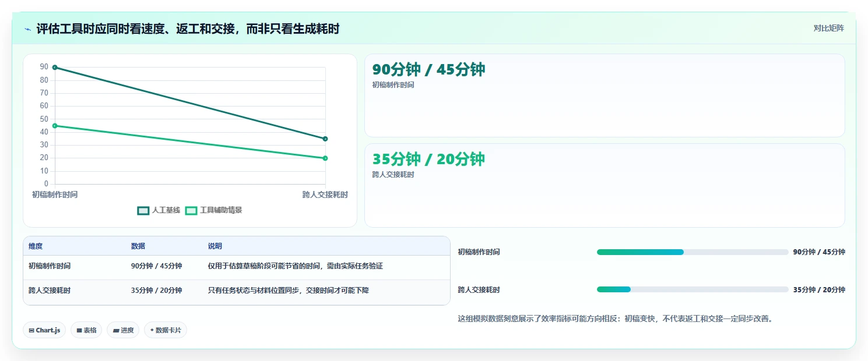Click the 初稿制作时间 progress bar
This screenshot has width=868, height=361.
tap(693, 252)
